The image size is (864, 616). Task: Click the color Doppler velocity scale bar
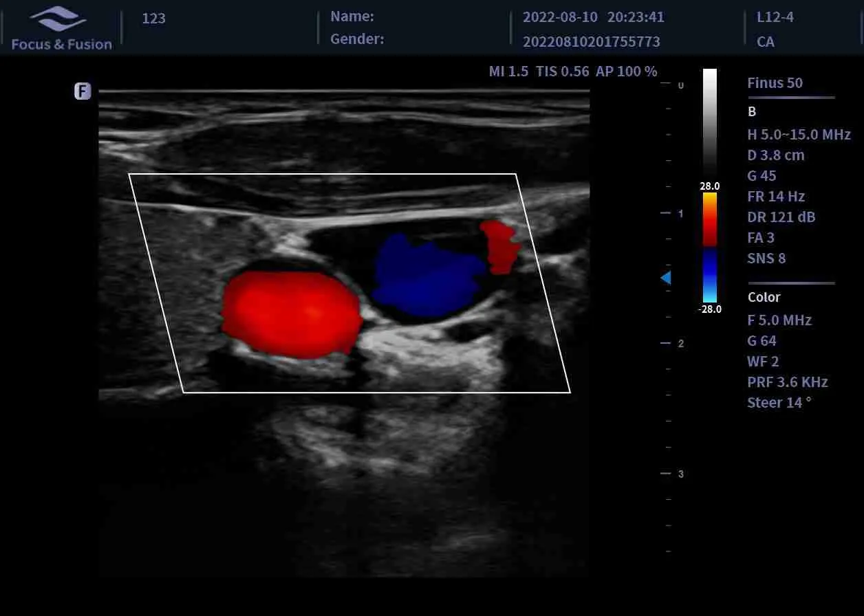710,247
